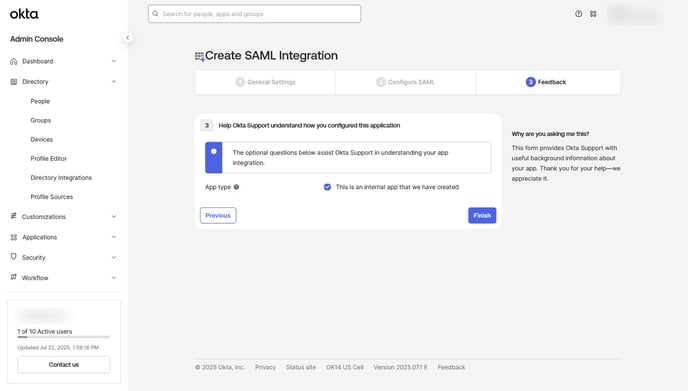688x391 pixels.
Task: Click the Customizations icon
Action: click(14, 216)
